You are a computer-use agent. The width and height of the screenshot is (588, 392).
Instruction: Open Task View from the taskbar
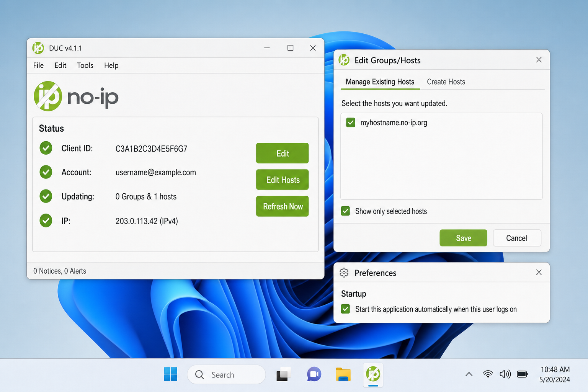pyautogui.click(x=283, y=374)
